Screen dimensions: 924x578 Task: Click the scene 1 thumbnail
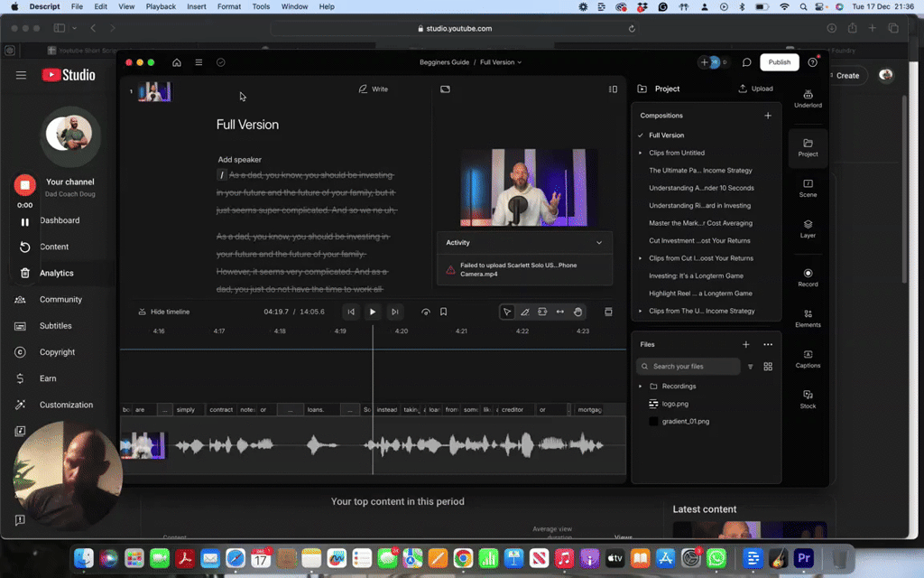(154, 92)
